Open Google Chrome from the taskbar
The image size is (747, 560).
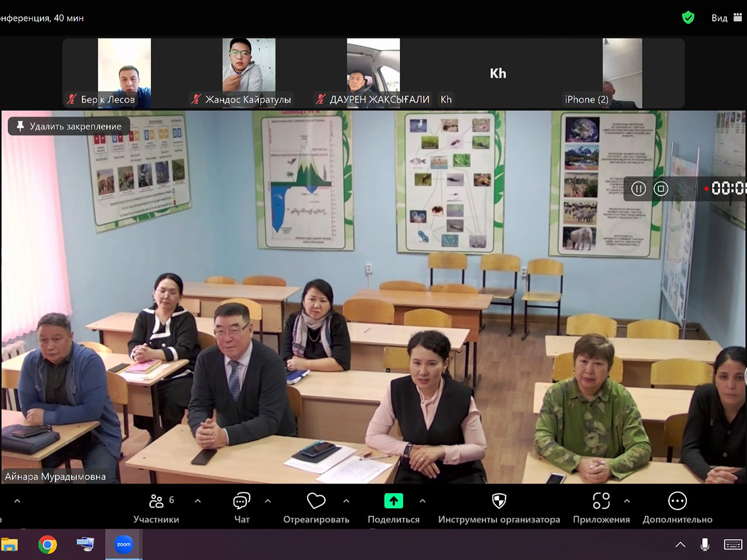[x=48, y=545]
